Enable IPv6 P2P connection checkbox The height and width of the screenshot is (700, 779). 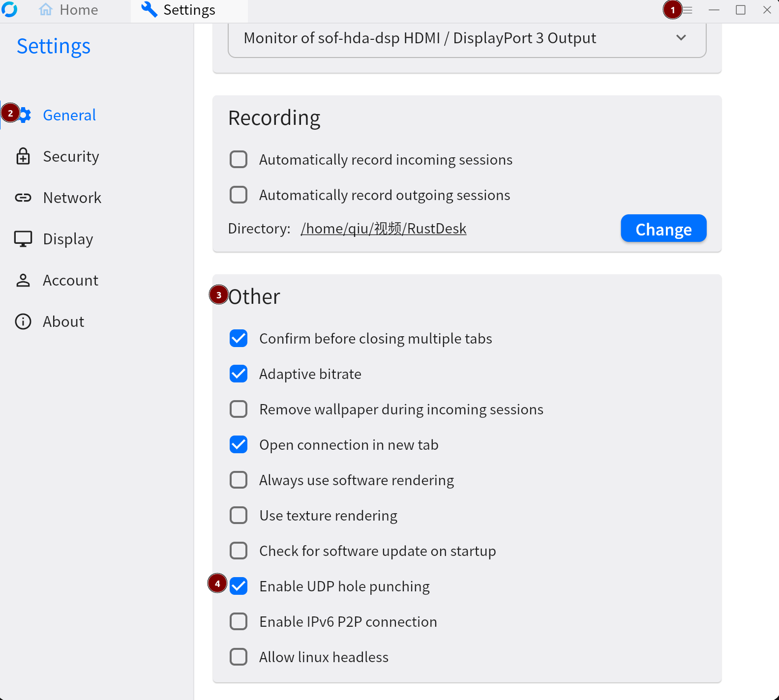[x=239, y=621]
